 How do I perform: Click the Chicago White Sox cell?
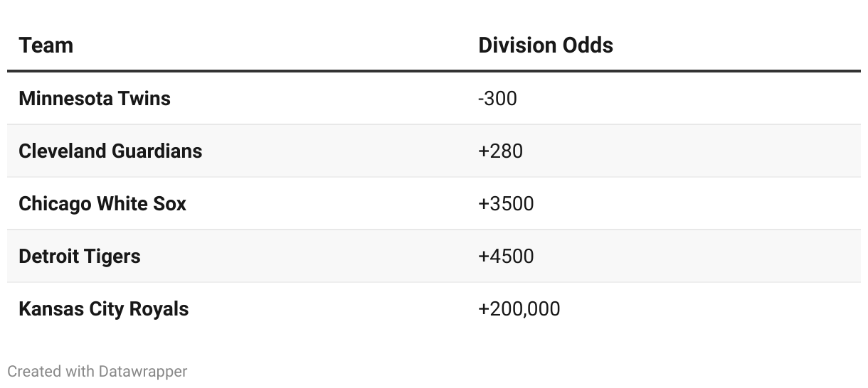pos(102,203)
